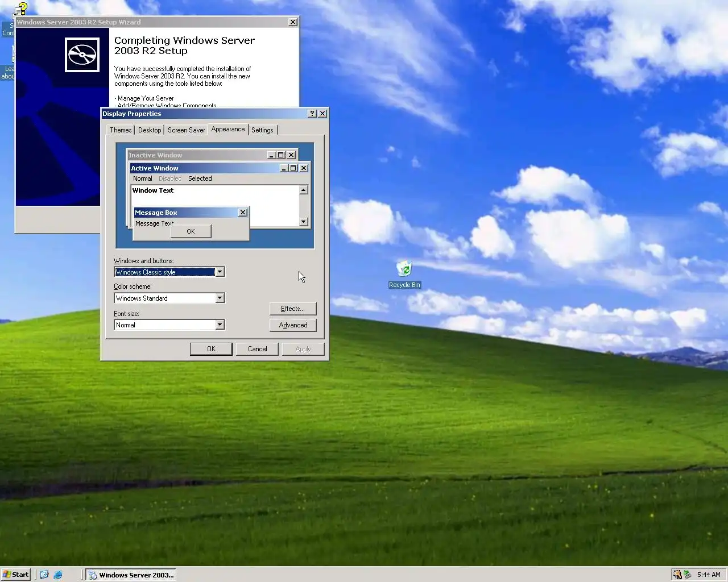Click the Disabled menu item in preview
The width and height of the screenshot is (728, 582).
[170, 178]
